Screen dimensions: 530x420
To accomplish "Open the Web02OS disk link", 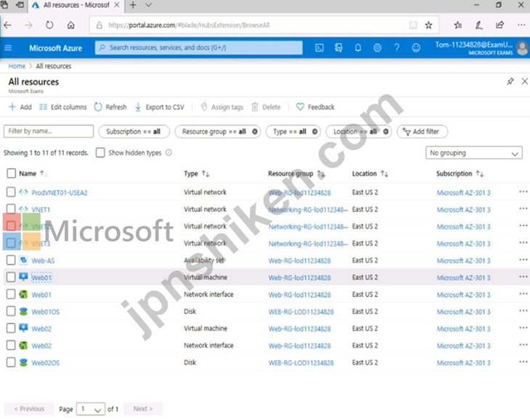I will (45, 363).
